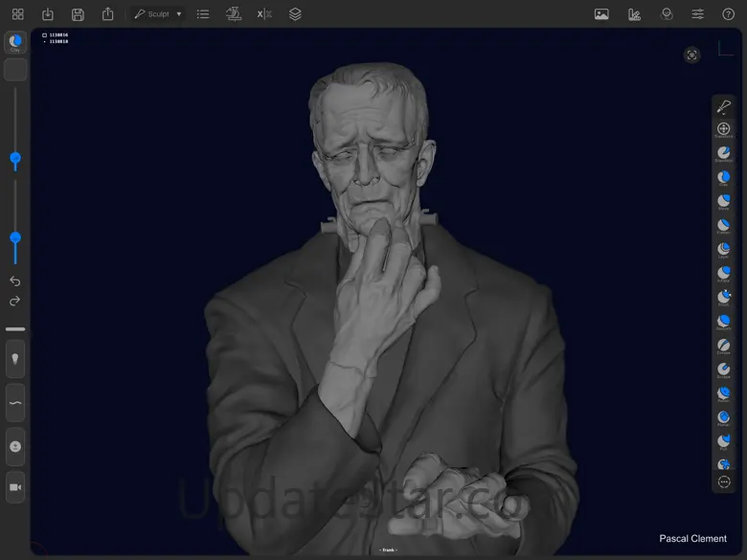Image resolution: width=747 pixels, height=560 pixels.
Task: Save the project with floppy disk icon
Action: coord(78,14)
